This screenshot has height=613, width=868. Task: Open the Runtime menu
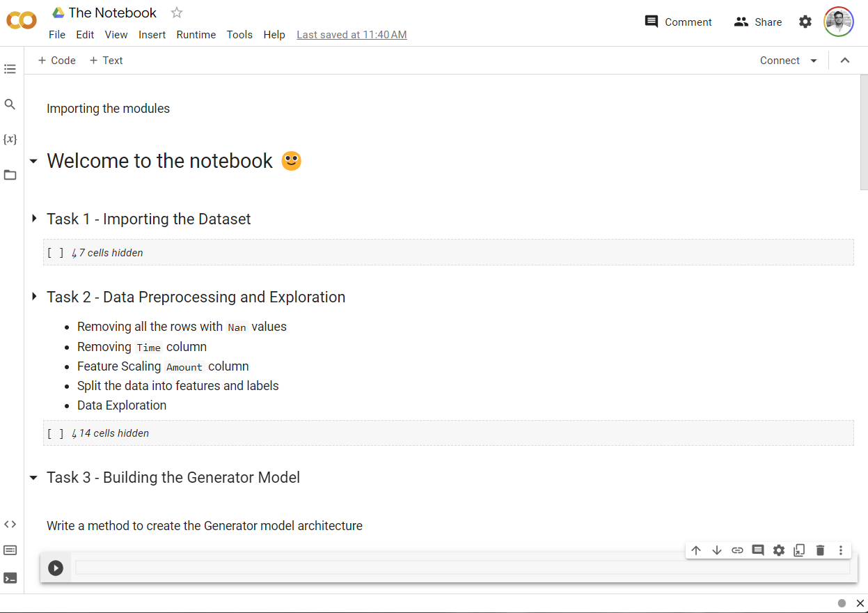196,35
